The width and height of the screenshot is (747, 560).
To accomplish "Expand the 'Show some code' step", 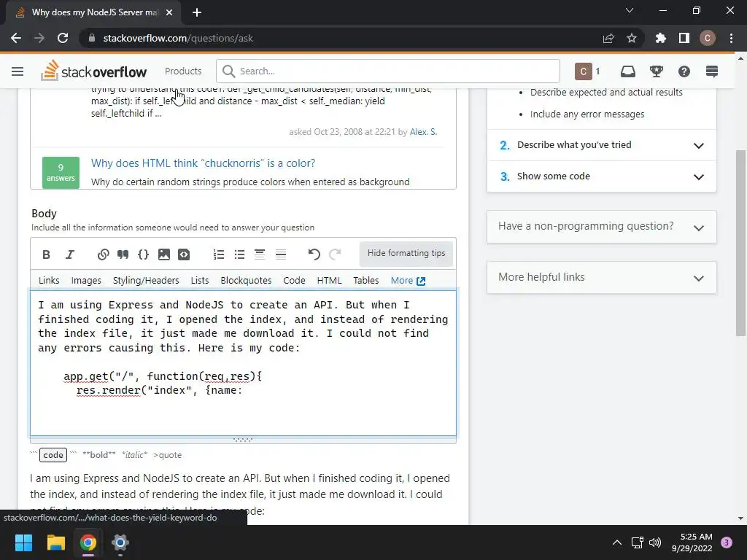I will [x=602, y=176].
